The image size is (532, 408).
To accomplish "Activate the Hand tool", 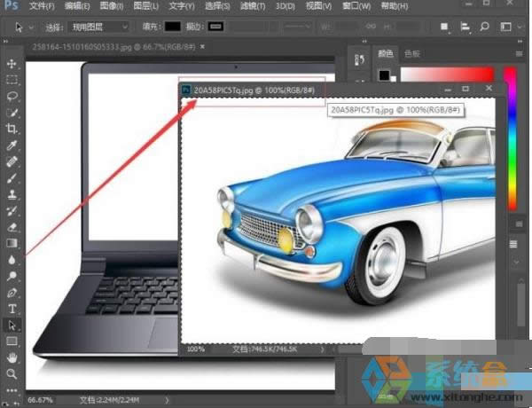I will point(12,357).
